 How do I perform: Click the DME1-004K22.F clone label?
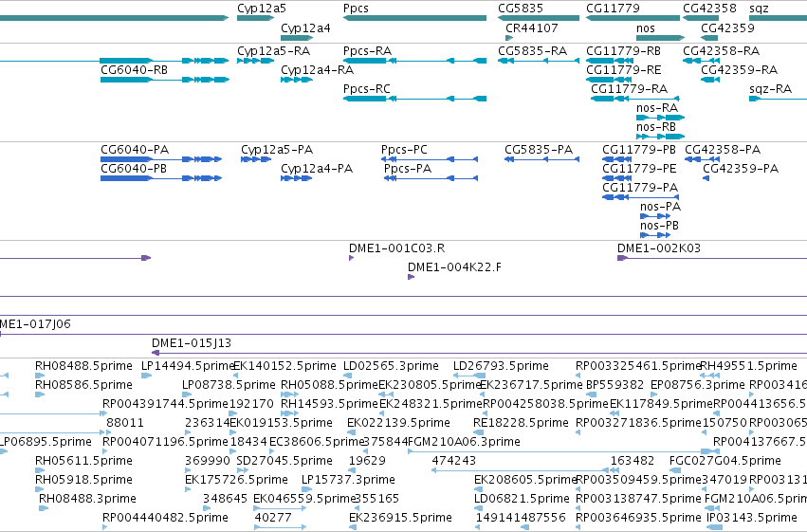tap(454, 267)
